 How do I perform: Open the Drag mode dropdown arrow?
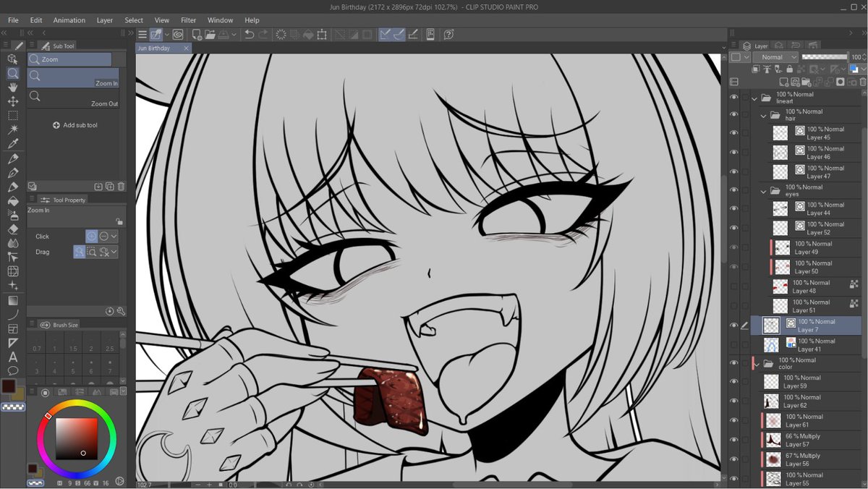tap(114, 252)
